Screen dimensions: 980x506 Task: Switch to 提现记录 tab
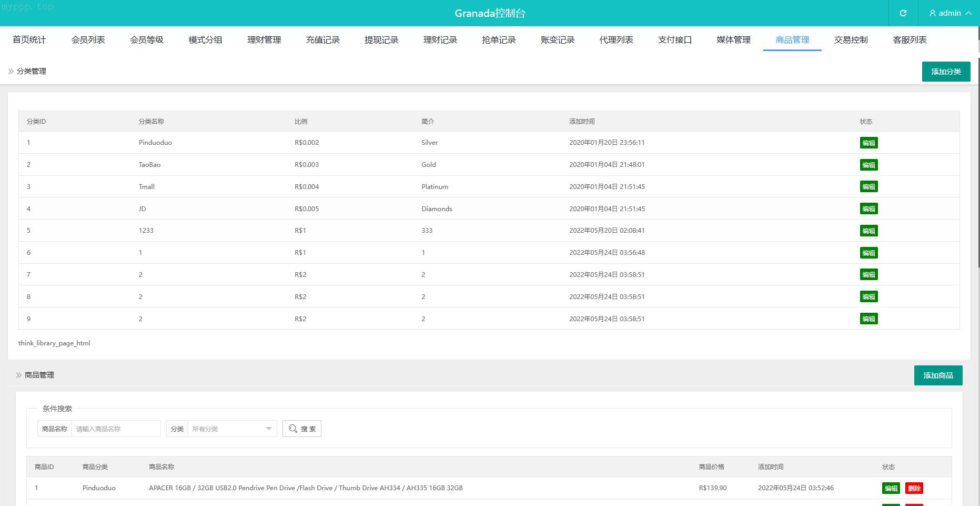click(381, 40)
